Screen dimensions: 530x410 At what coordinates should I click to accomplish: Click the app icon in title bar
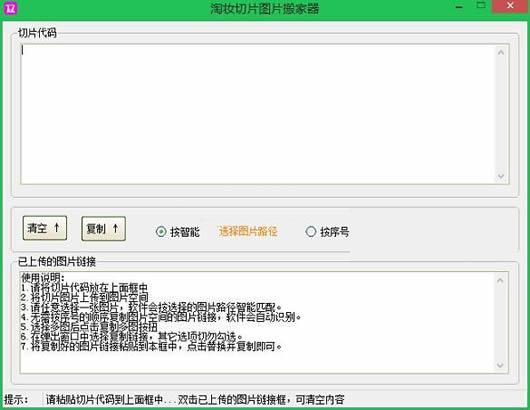coord(10,8)
